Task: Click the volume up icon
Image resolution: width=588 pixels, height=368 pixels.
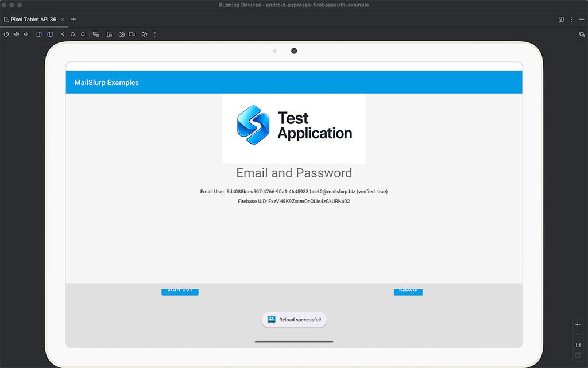Action: 16,34
